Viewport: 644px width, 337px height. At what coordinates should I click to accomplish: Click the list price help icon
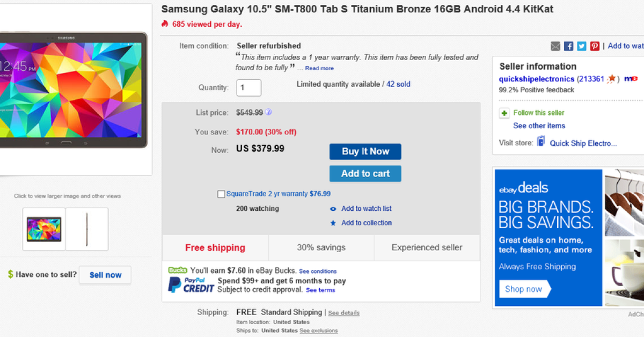coord(268,113)
